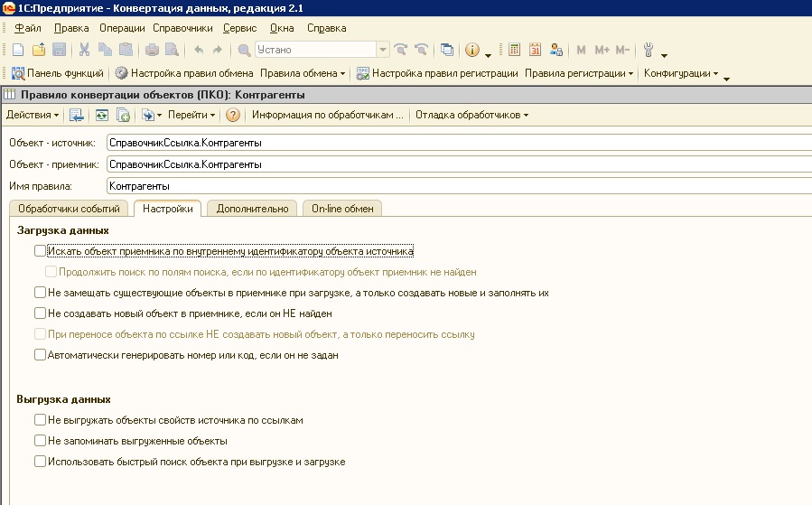
Task: Open the Действия dropdown menu
Action: pos(33,115)
